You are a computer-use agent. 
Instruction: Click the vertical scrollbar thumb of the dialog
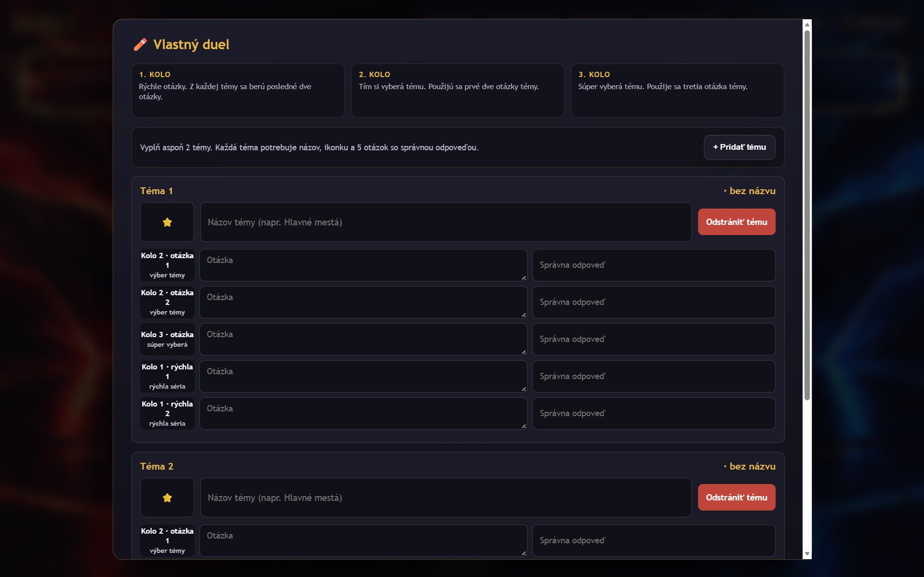tap(807, 215)
